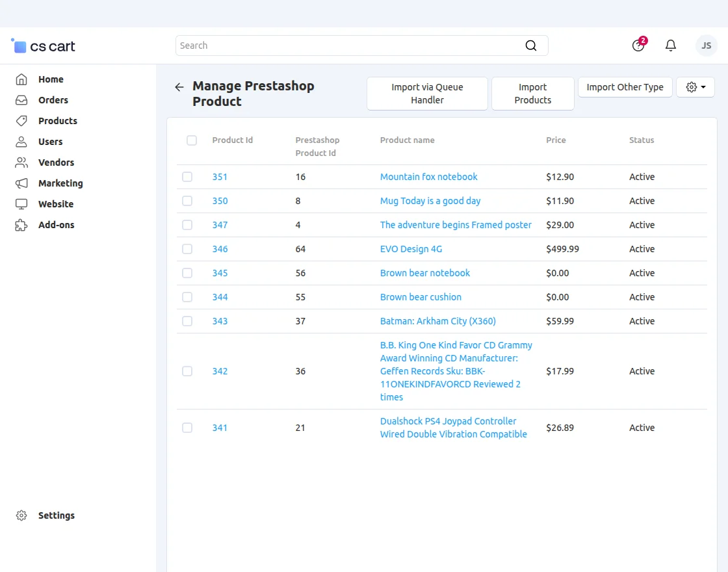Check the row checkbox for Mountain fox notebook
Image resolution: width=728 pixels, height=572 pixels.
pyautogui.click(x=187, y=176)
